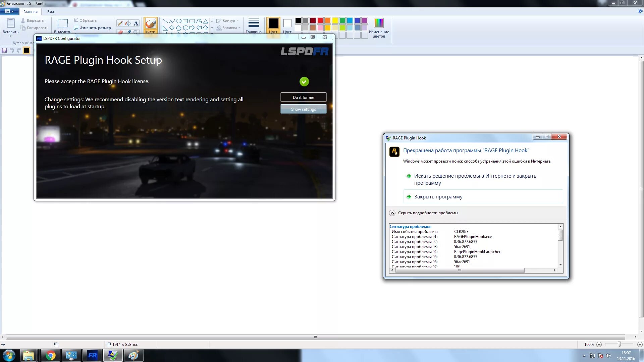Click the Copy (Копировать) command
644x362 pixels.
pyautogui.click(x=35, y=28)
